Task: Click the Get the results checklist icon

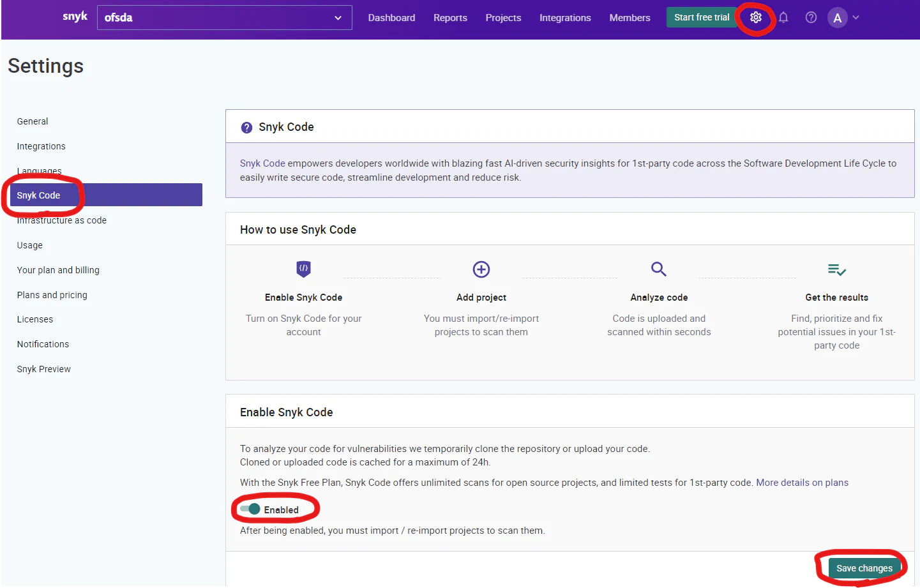Action: (836, 269)
